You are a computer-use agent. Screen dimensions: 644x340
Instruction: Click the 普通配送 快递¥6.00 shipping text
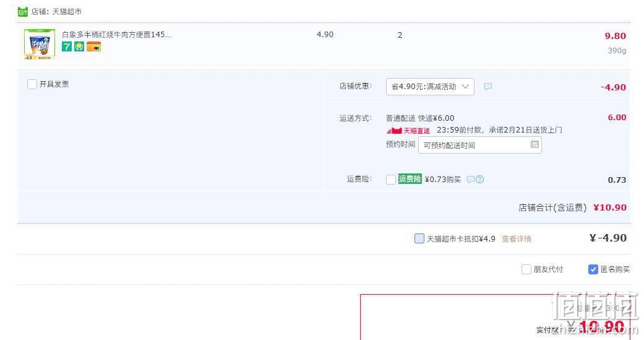pyautogui.click(x=420, y=118)
